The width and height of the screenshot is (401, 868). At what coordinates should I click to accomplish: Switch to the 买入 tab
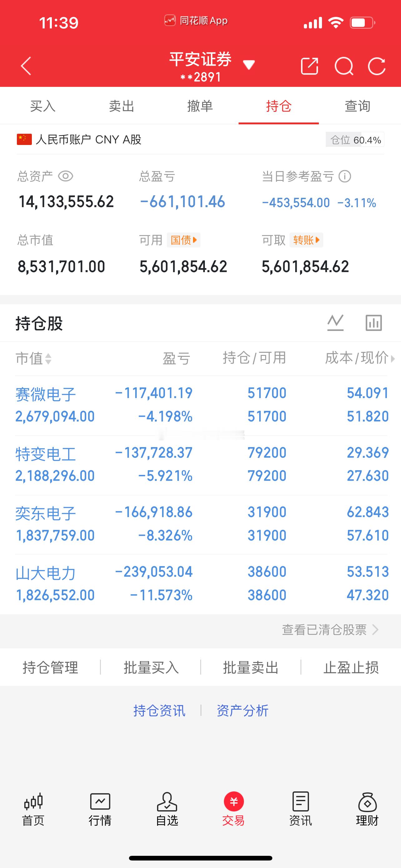coord(43,106)
